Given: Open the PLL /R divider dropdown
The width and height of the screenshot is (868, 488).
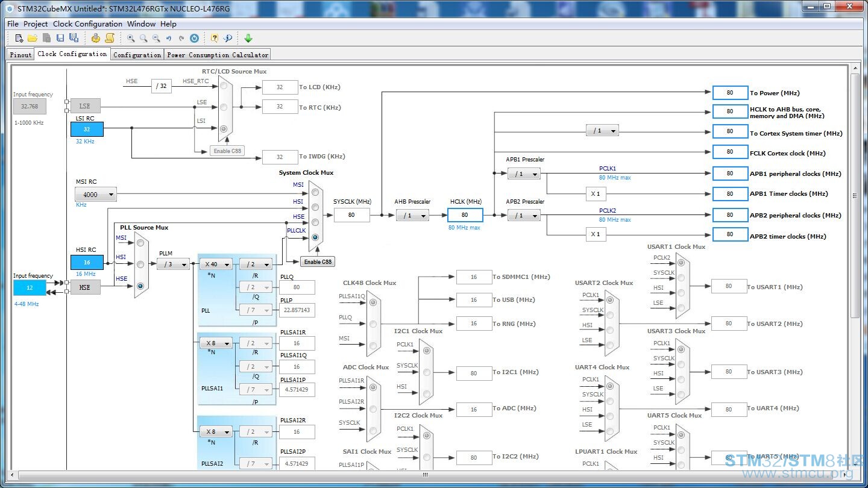Looking at the screenshot, I should point(256,264).
